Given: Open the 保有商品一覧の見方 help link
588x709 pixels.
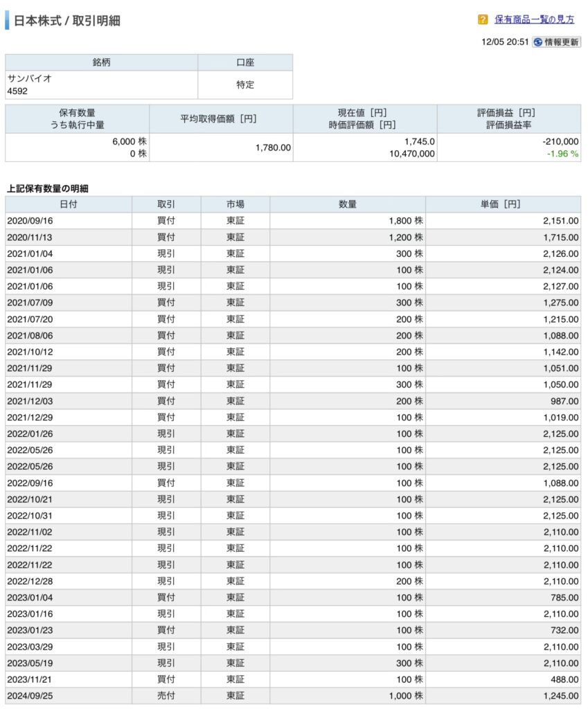Looking at the screenshot, I should coord(534,19).
